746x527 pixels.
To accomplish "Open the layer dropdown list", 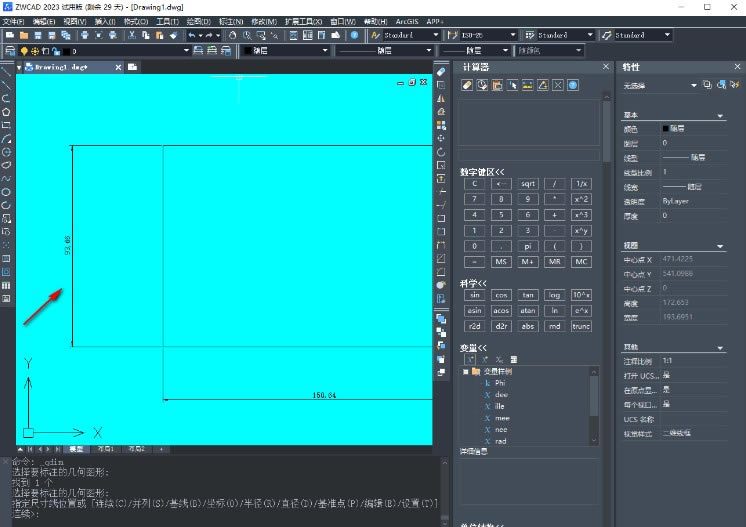I will tap(186, 51).
